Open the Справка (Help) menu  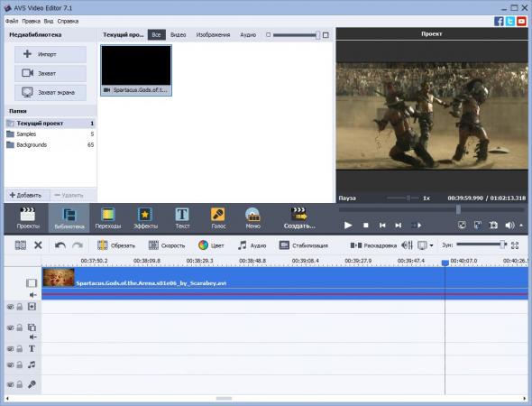(68, 21)
